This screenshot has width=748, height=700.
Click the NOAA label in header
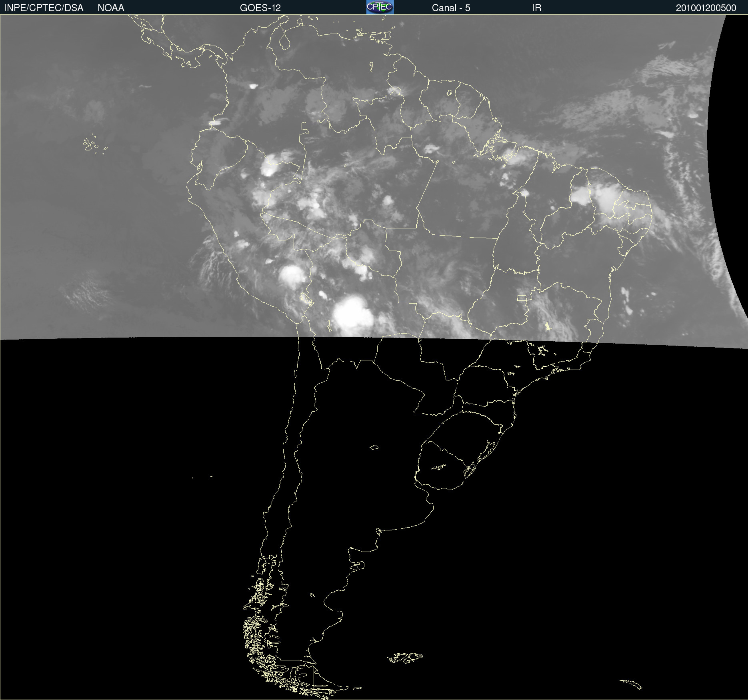tap(111, 8)
